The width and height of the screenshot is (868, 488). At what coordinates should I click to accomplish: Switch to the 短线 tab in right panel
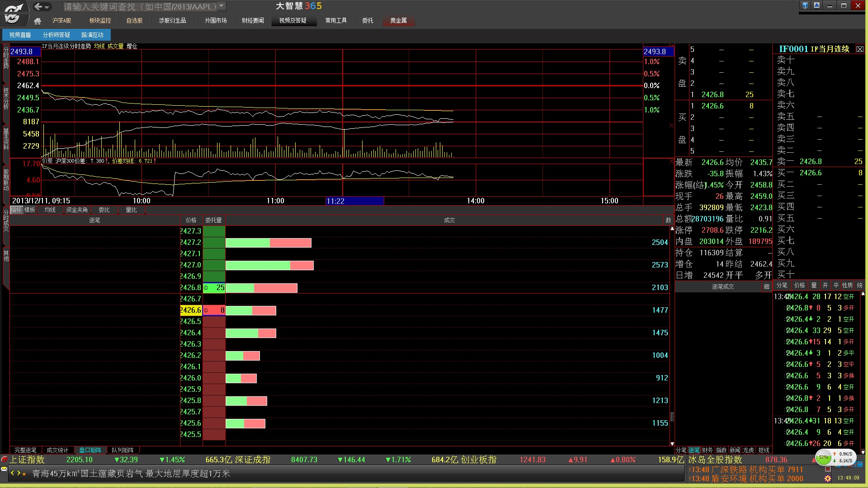pos(764,450)
